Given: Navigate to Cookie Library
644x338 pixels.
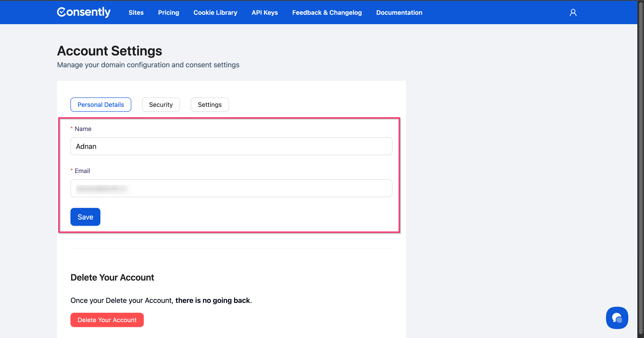Looking at the screenshot, I should [x=215, y=13].
